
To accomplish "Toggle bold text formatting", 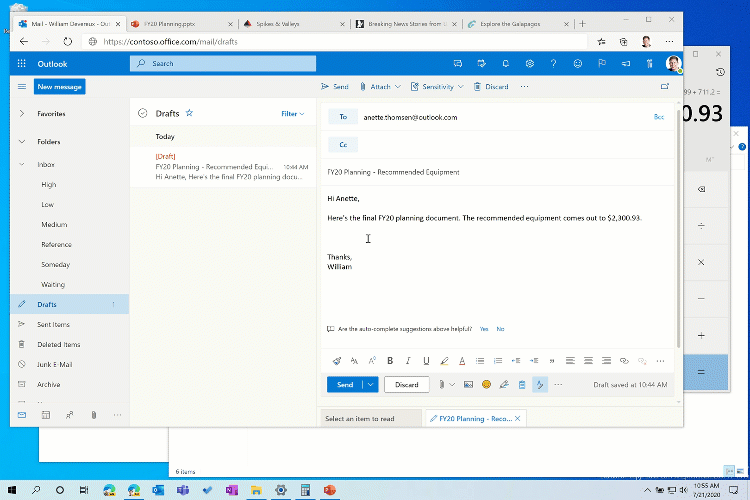I will pos(390,360).
